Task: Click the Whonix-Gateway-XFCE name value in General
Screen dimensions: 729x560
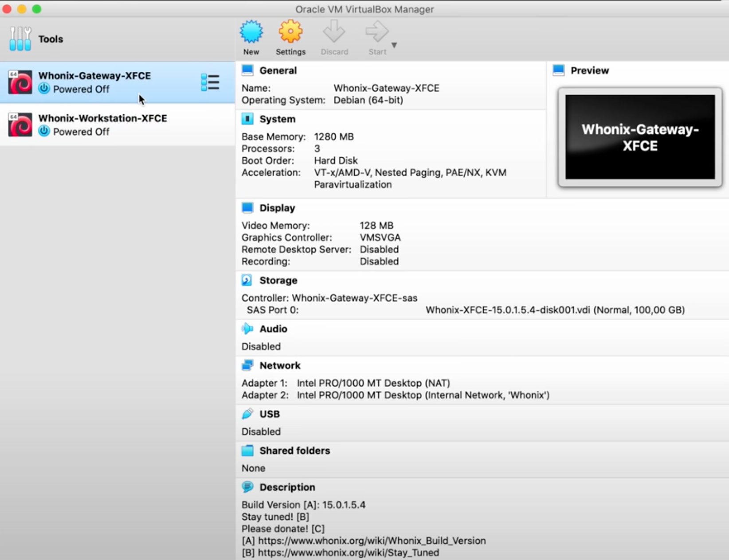Action: point(386,88)
